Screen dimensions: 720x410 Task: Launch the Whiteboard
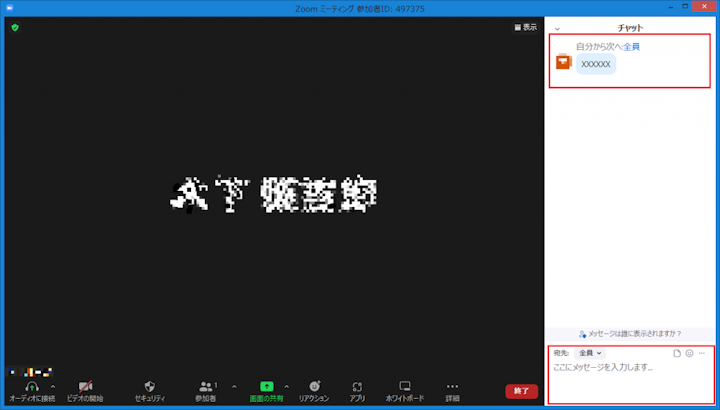[x=405, y=386]
